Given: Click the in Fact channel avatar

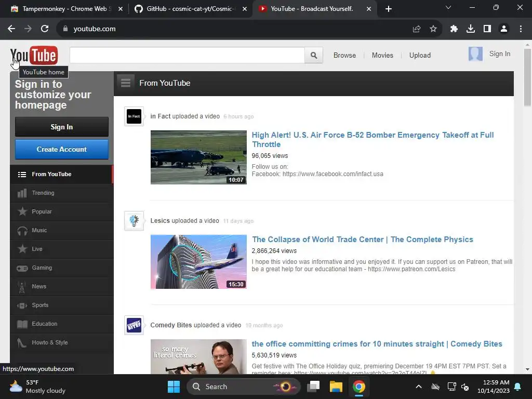Looking at the screenshot, I should tap(134, 116).
